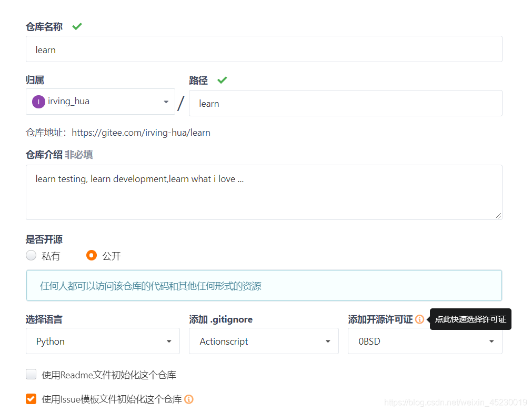Click the repository description text area
Screen dimensions: 532x412
(x=264, y=193)
